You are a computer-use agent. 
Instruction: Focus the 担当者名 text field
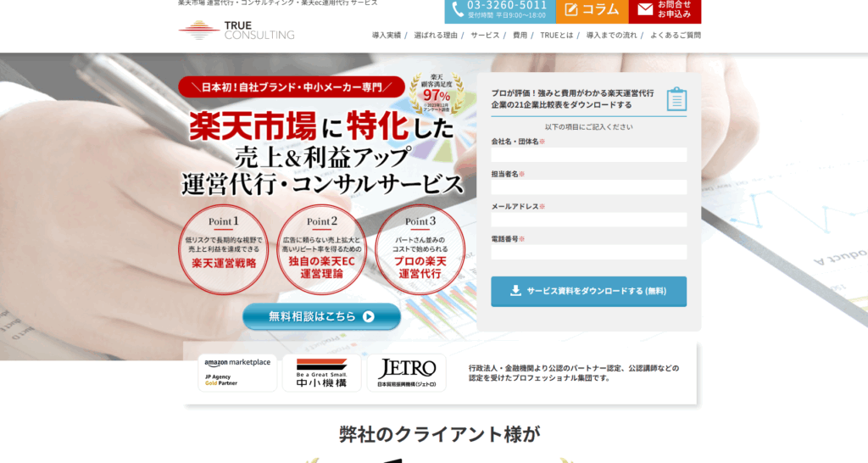pos(588,187)
